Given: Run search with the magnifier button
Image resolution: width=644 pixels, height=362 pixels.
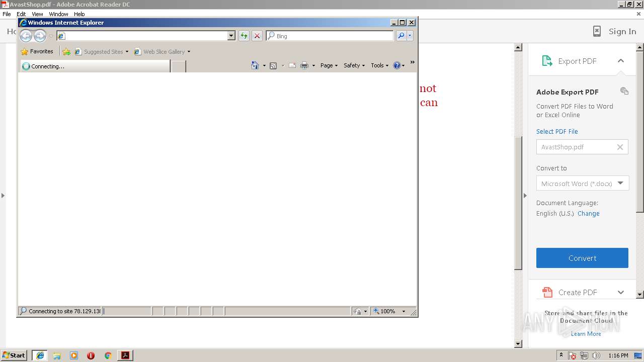Looking at the screenshot, I should [401, 36].
